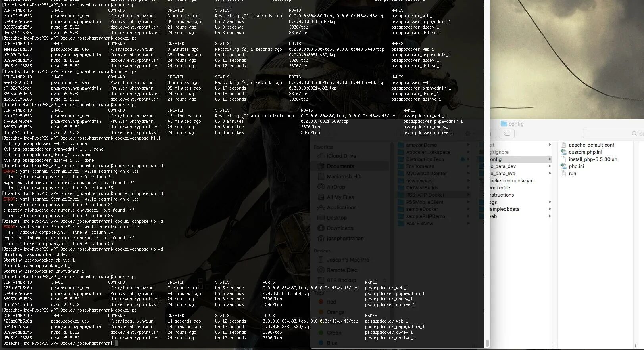The height and width of the screenshot is (350, 644).
Task: Select the custom.php.ini file icon
Action: pyautogui.click(x=563, y=152)
